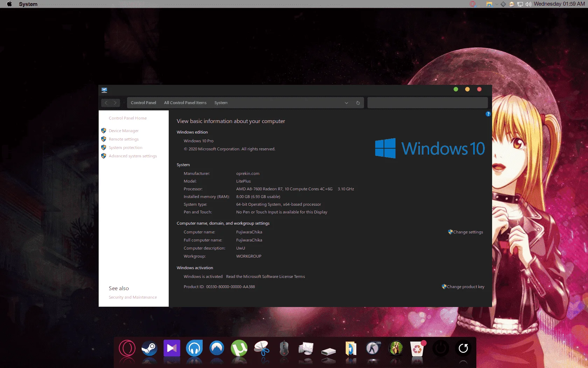Click the diamond-shaped tray icon in menu bar
Screen dimensions: 588x368
click(503, 4)
